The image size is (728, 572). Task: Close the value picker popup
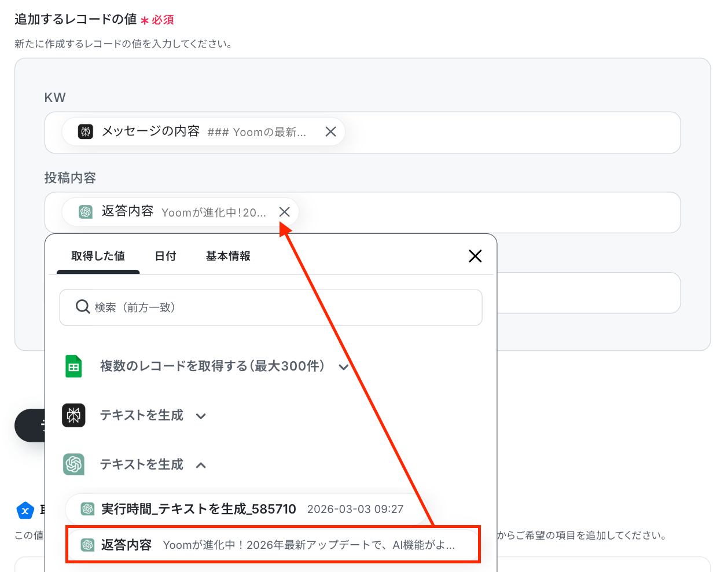coord(475,256)
